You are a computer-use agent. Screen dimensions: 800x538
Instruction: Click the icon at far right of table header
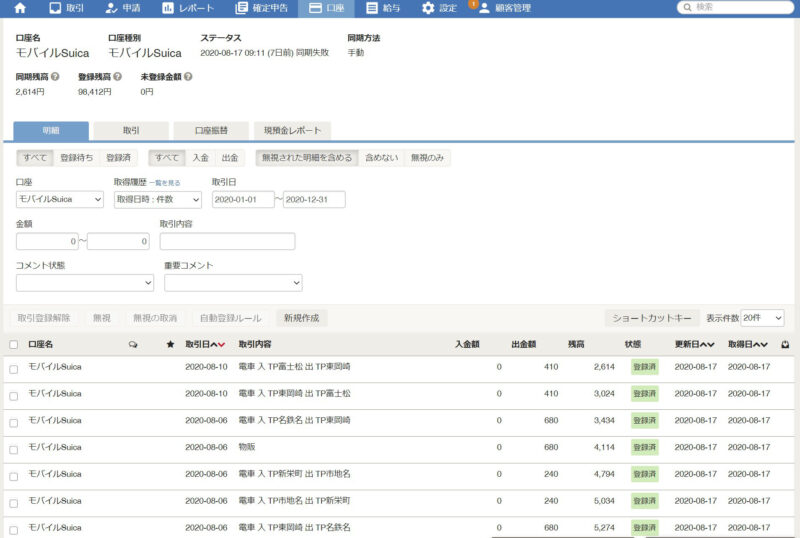coord(785,345)
